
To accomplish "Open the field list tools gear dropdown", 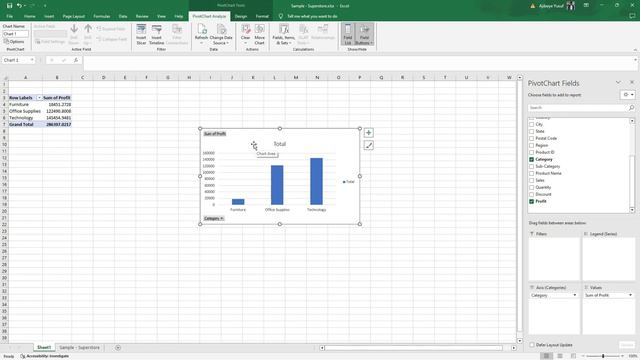I will pyautogui.click(x=628, y=95).
